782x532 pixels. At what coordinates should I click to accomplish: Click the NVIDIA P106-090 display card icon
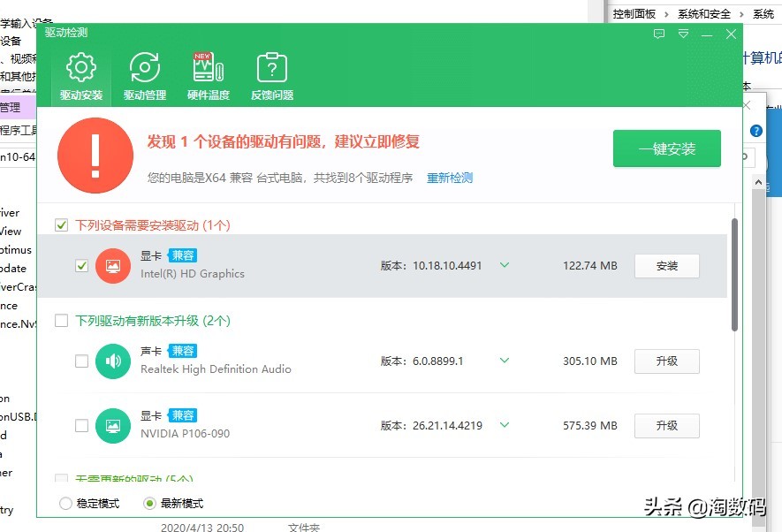(113, 425)
